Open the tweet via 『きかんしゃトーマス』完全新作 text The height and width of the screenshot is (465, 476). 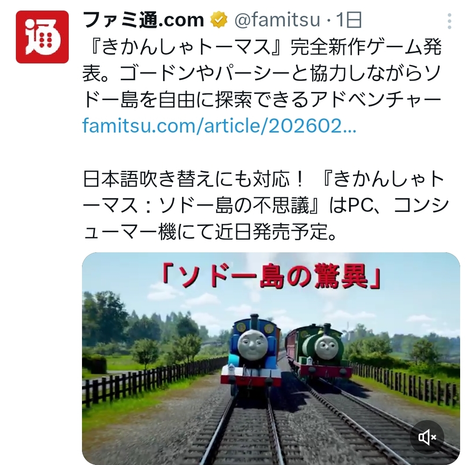(x=262, y=47)
